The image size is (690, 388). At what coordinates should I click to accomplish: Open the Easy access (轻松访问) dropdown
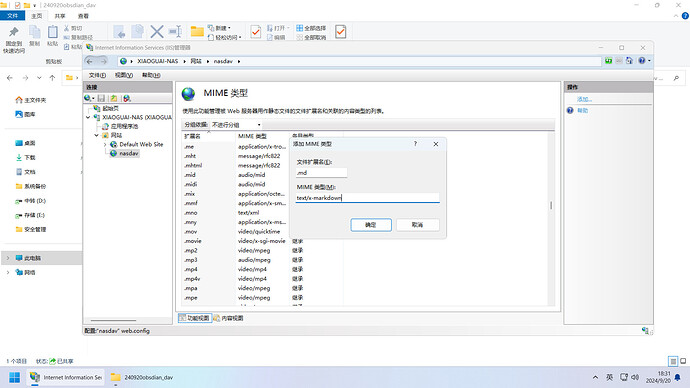pyautogui.click(x=225, y=37)
